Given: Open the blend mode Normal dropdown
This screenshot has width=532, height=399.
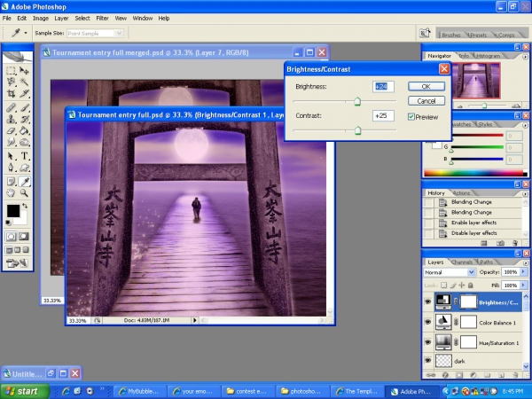Looking at the screenshot, I should coord(471,272).
